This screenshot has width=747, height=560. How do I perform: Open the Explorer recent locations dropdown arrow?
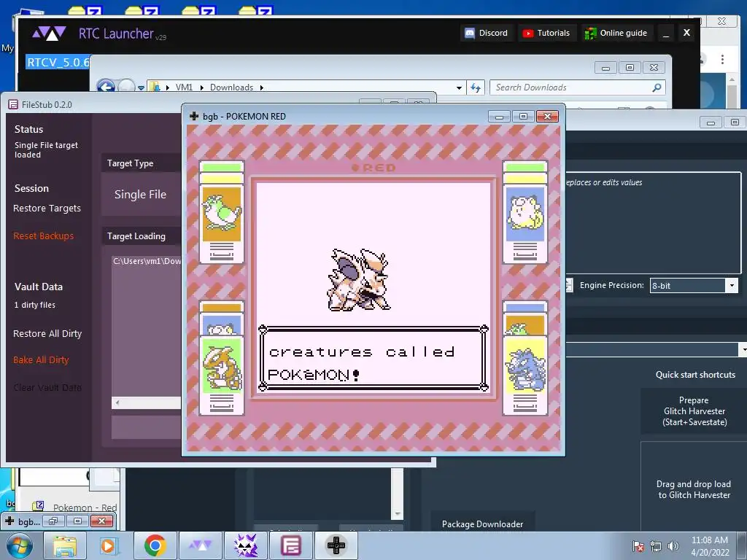coord(141,87)
